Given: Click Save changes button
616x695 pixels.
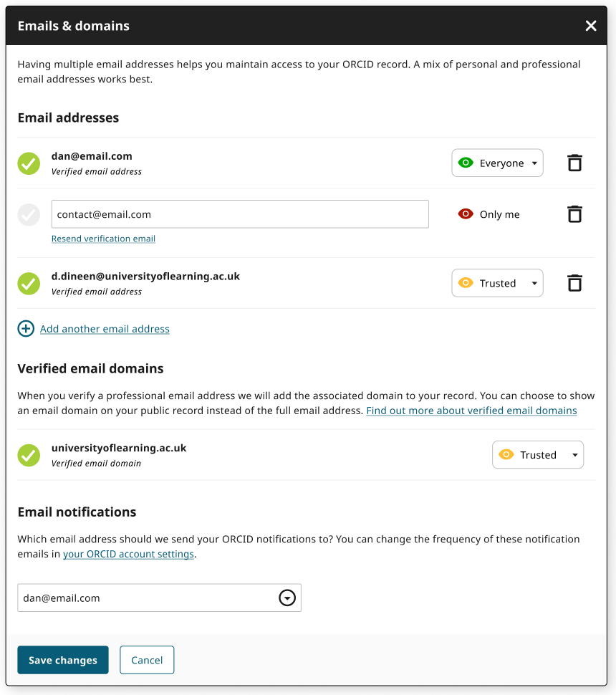Looking at the screenshot, I should [63, 660].
